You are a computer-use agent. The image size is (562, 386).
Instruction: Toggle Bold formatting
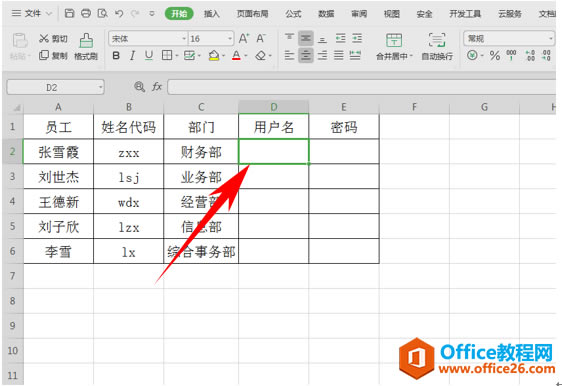[x=116, y=56]
